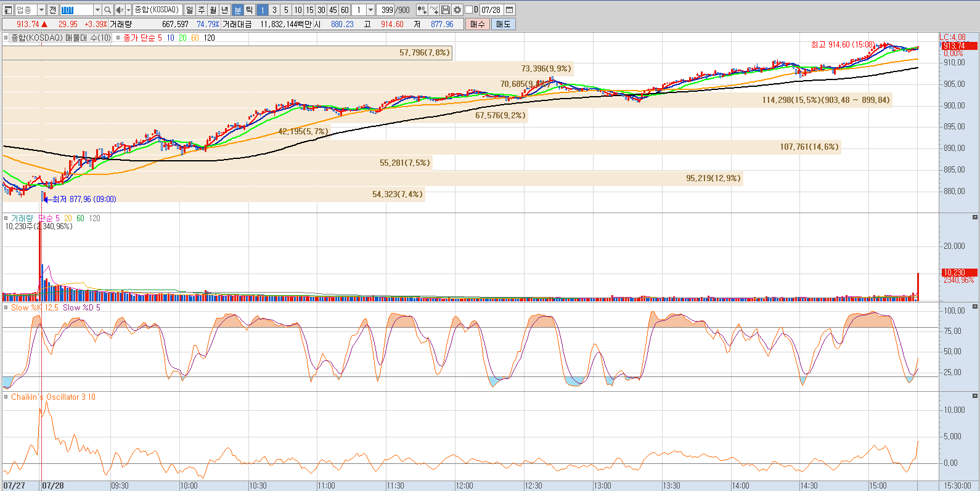The width and height of the screenshot is (980, 491).
Task: Click the 최고 914.60 (15:08) high marker
Action: [843, 45]
